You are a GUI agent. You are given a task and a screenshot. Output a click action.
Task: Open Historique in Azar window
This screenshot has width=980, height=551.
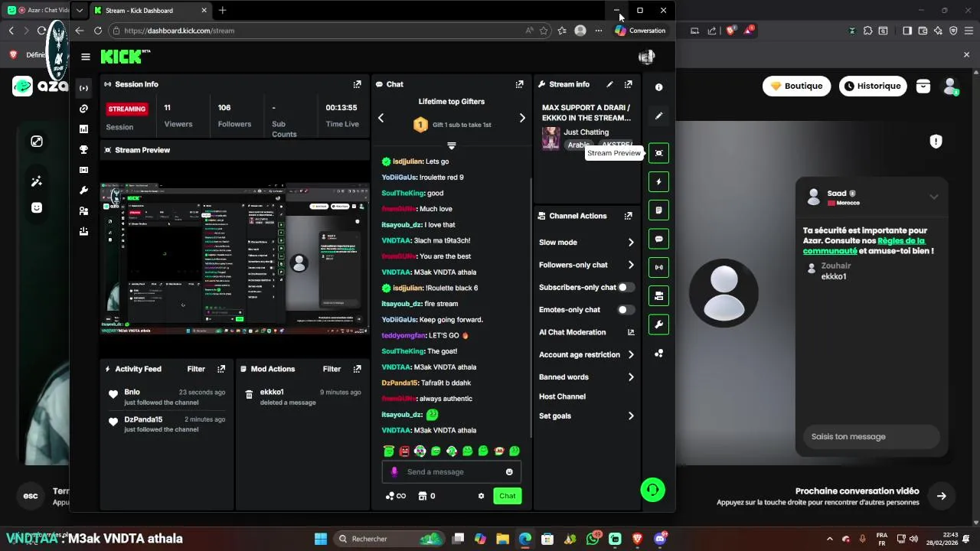[x=873, y=86]
